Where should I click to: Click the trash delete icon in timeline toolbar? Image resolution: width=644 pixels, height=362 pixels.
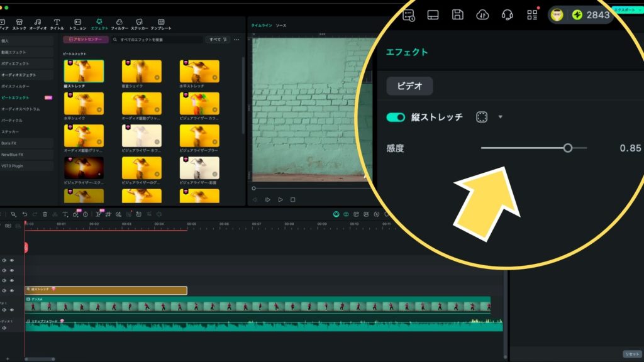point(45,214)
